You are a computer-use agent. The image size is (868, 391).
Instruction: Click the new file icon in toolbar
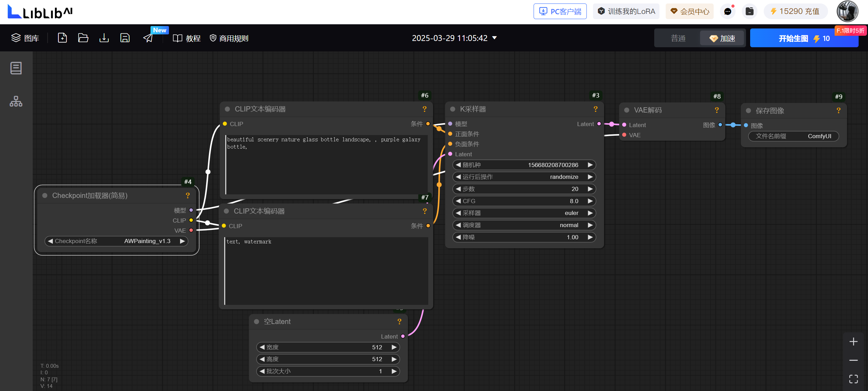click(x=62, y=38)
